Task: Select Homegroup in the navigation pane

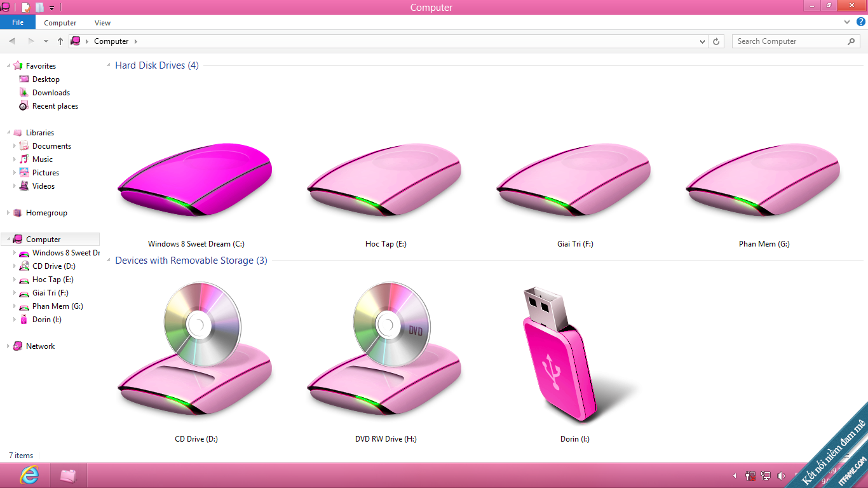Action: (x=46, y=213)
